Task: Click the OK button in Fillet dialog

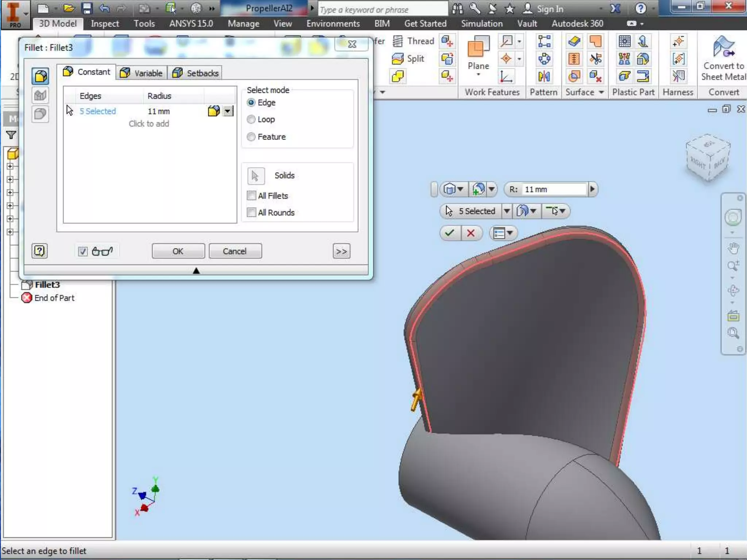Action: pyautogui.click(x=178, y=251)
